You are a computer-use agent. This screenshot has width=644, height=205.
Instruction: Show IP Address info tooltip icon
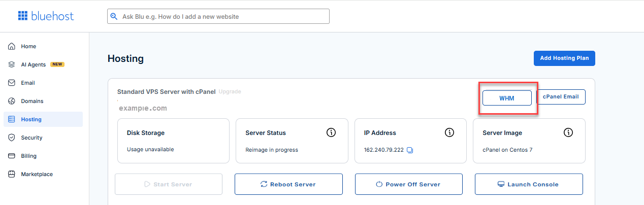449,132
